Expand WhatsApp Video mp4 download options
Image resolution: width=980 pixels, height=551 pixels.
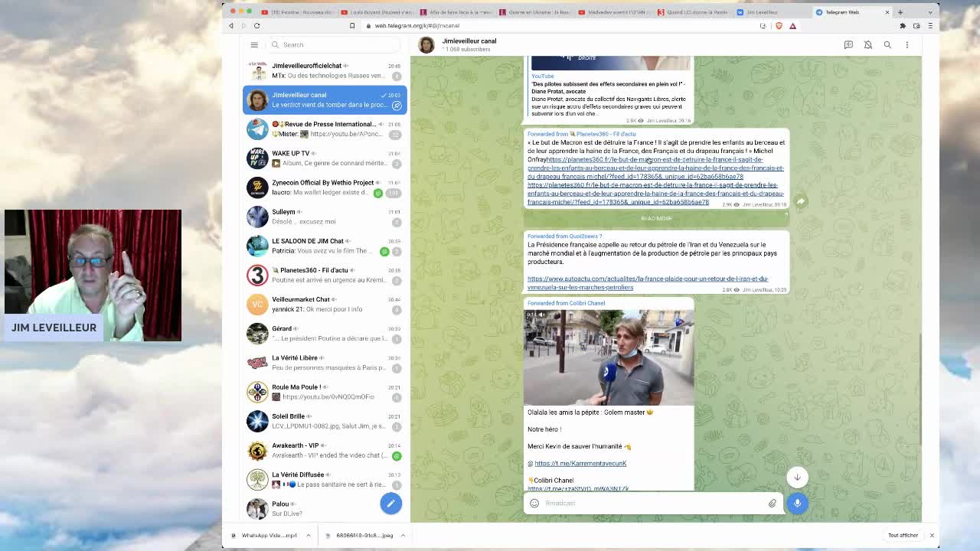click(309, 535)
